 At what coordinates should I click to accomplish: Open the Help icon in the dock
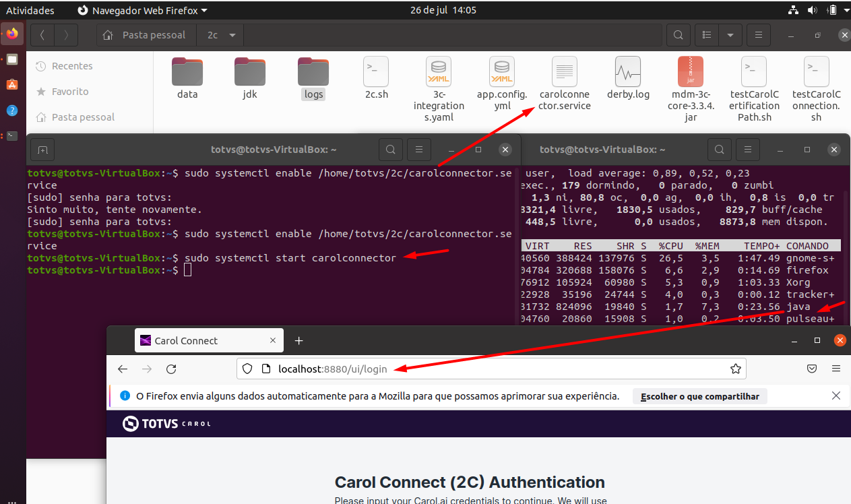click(x=12, y=110)
